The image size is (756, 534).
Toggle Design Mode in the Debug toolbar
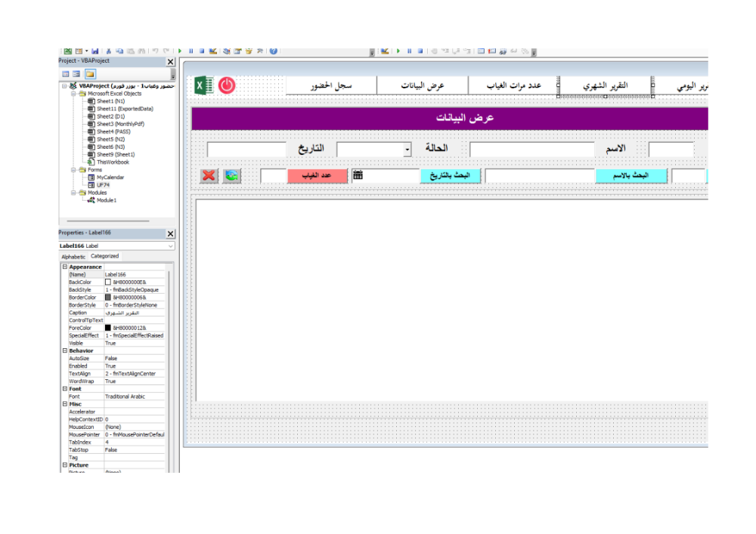[x=385, y=51]
